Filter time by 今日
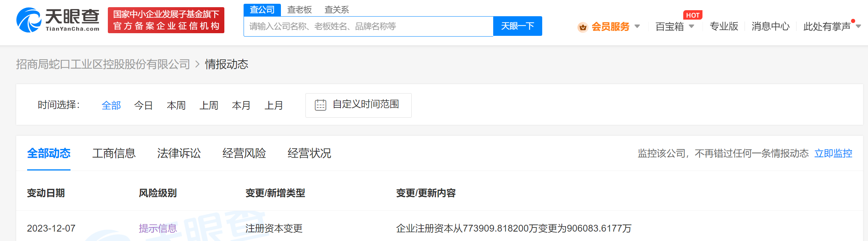The height and width of the screenshot is (241, 868). pyautogui.click(x=144, y=106)
